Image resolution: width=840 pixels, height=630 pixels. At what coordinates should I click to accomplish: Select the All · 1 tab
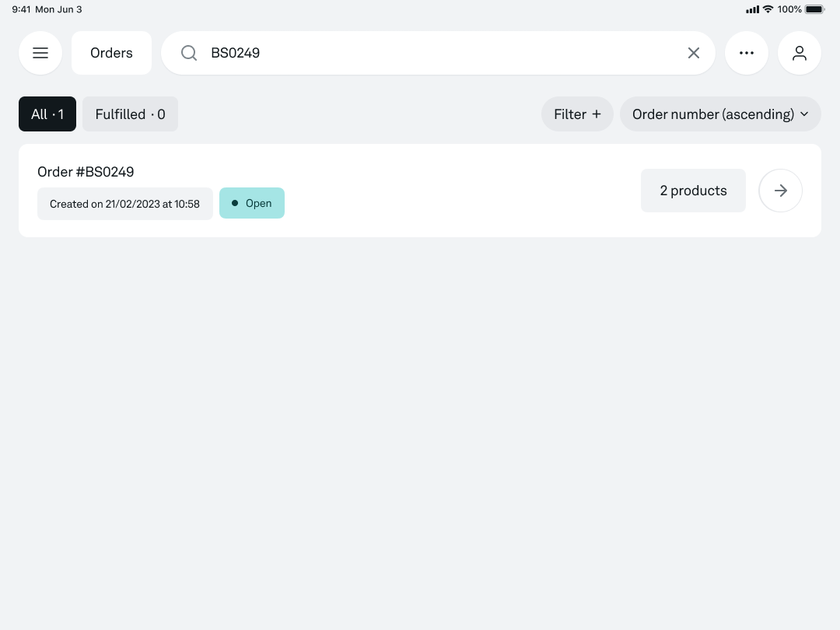[x=47, y=114]
